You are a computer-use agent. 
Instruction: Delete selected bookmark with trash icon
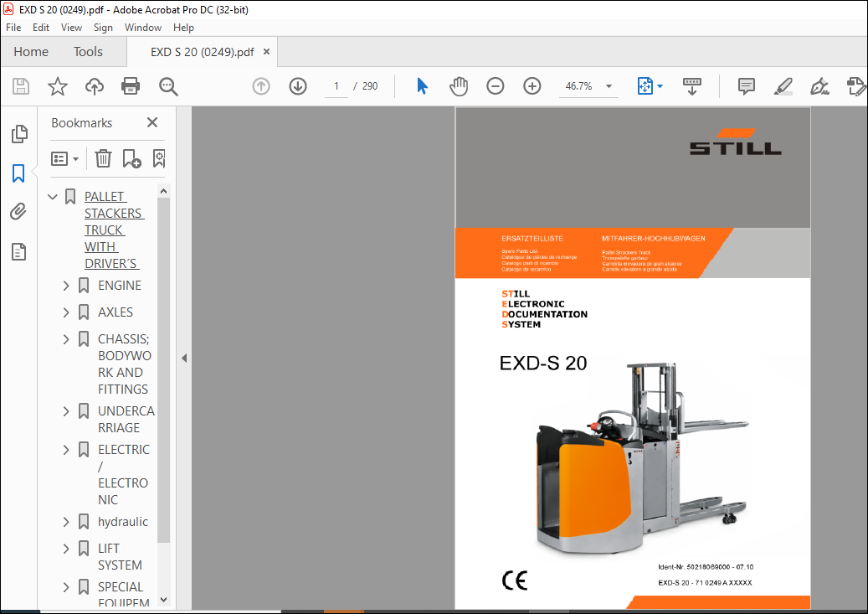coord(103,159)
